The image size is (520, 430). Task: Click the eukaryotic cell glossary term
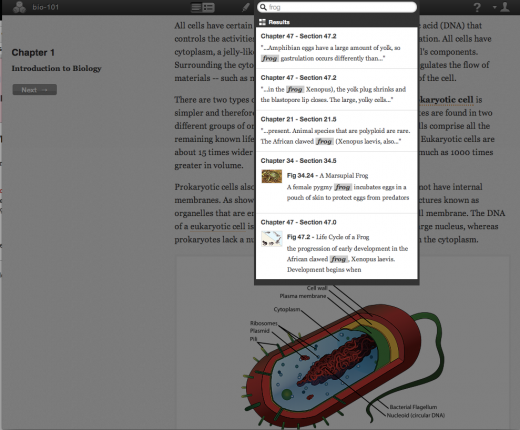coord(218,227)
